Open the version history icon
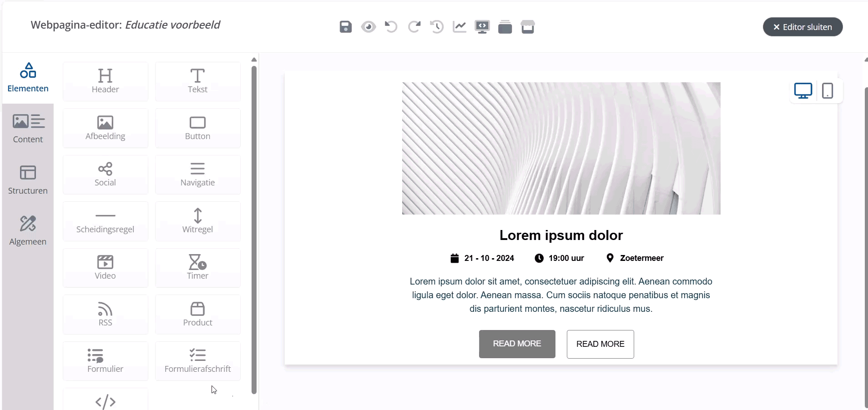Screen dimensions: 868x410 (436, 27)
